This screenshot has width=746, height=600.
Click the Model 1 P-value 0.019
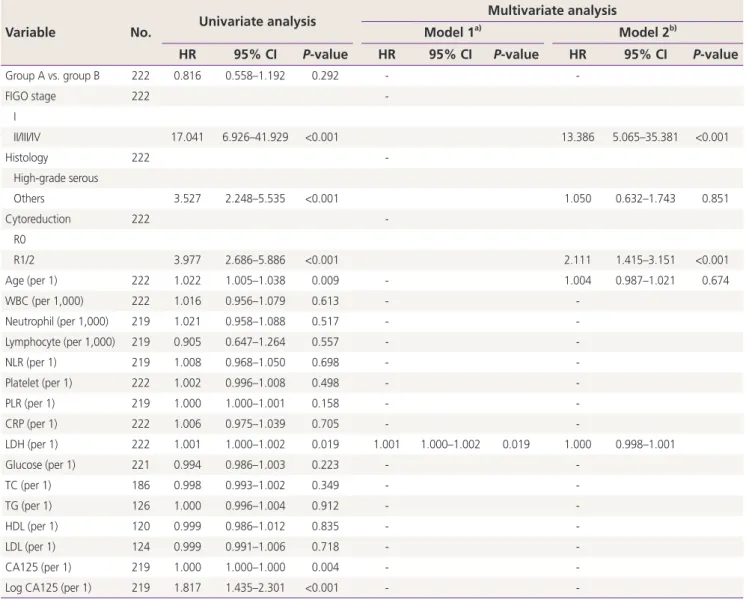pyautogui.click(x=516, y=444)
